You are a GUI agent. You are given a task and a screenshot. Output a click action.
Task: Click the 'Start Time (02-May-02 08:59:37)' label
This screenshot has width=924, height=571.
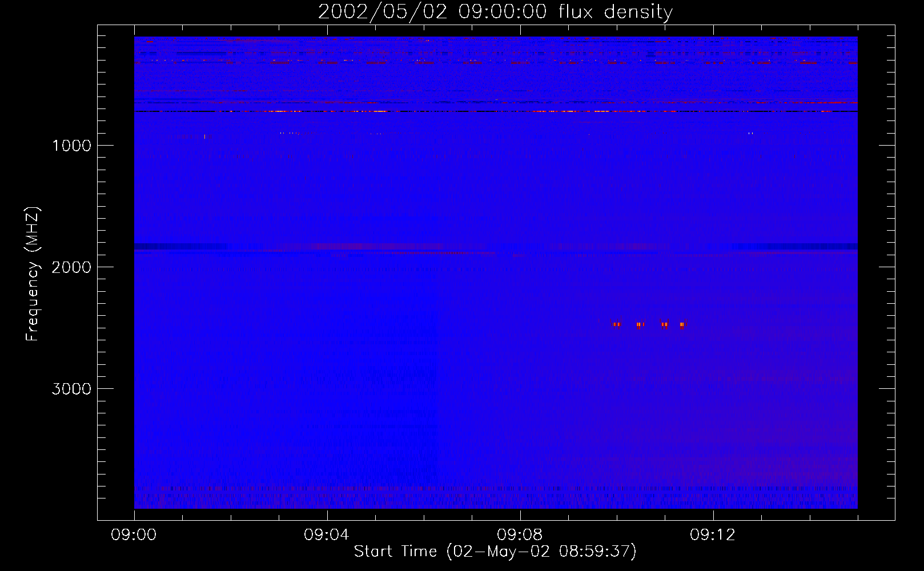click(x=495, y=552)
